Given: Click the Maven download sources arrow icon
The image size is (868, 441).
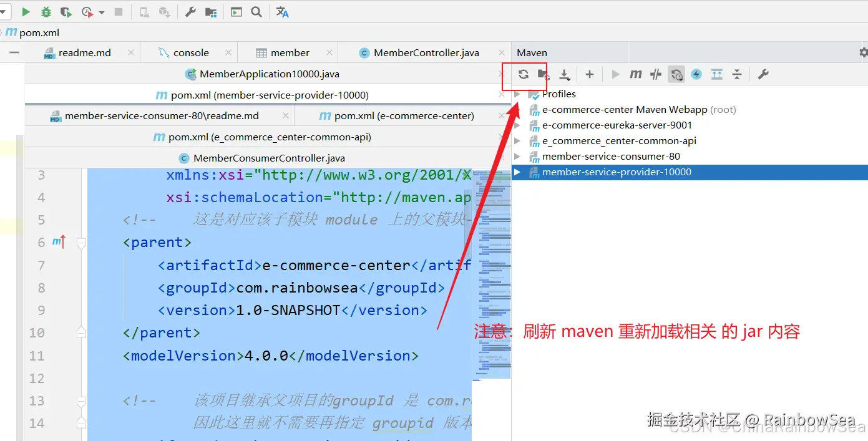Looking at the screenshot, I should [x=565, y=75].
